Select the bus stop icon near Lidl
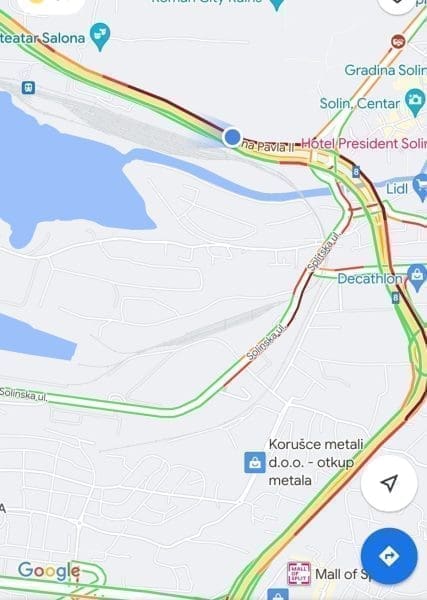Screen dimensions: 427x600 click(356, 172)
